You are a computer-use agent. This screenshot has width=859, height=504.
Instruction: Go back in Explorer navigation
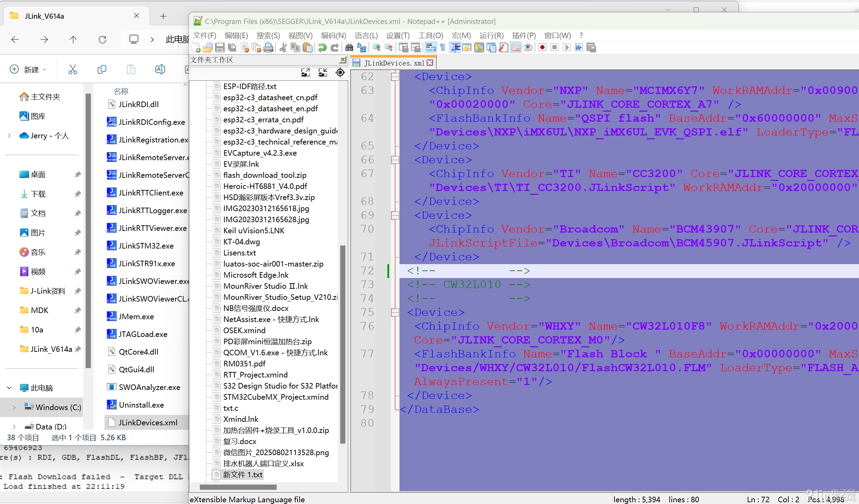15,40
